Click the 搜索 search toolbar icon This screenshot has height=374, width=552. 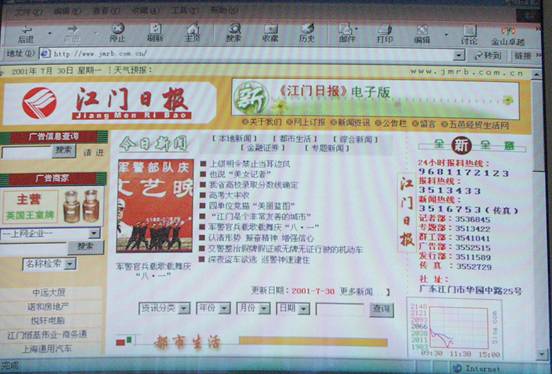click(x=234, y=29)
